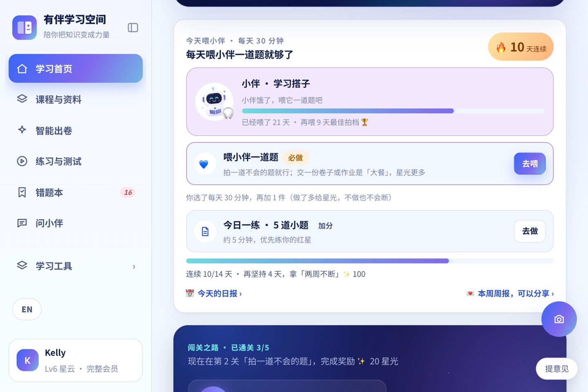Screen dimensions: 588x392
Task: Open the 错题本 page
Action: click(76, 192)
